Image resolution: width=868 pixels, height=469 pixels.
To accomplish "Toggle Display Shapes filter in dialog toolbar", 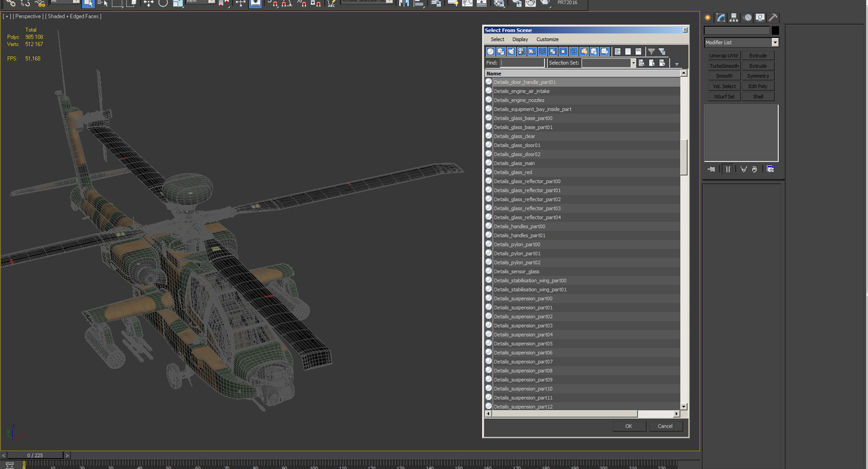I will (501, 52).
